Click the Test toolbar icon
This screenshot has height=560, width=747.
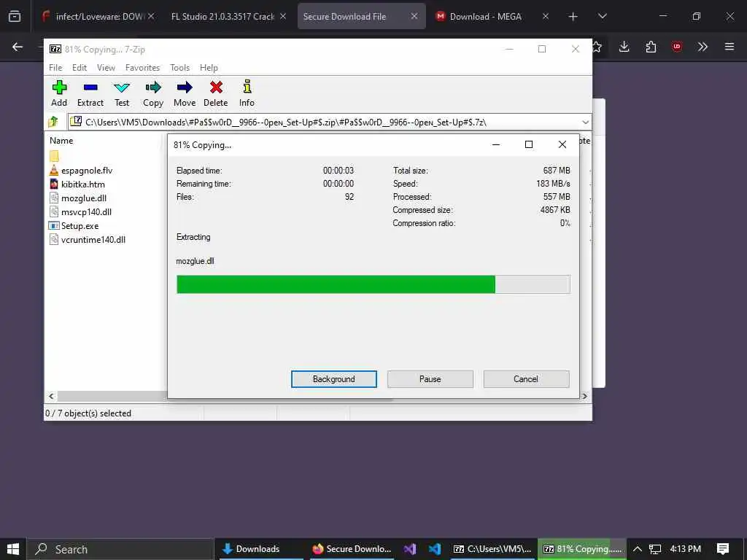[x=122, y=93]
